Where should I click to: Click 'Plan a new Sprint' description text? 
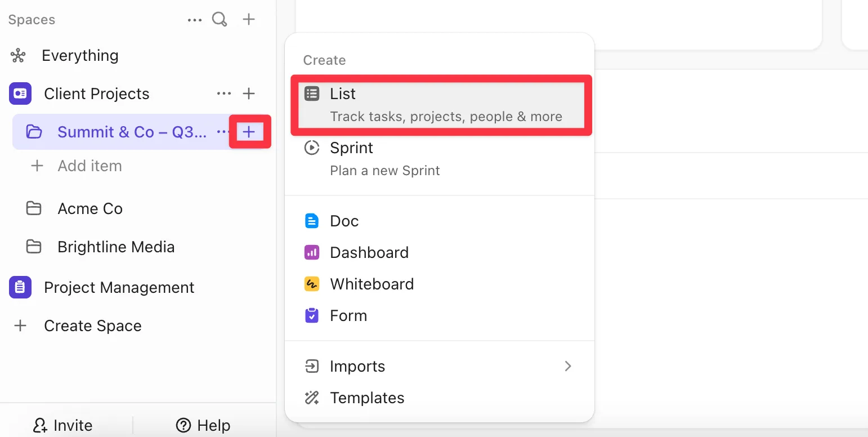[x=385, y=171]
